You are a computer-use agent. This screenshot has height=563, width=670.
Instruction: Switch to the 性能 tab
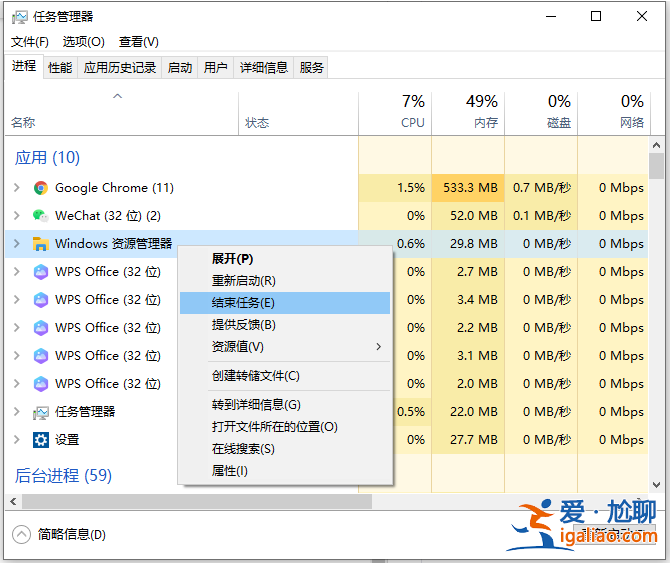click(60, 67)
